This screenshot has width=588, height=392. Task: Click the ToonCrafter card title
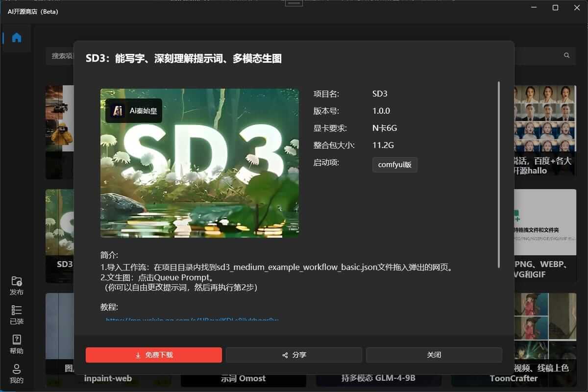pos(514,378)
